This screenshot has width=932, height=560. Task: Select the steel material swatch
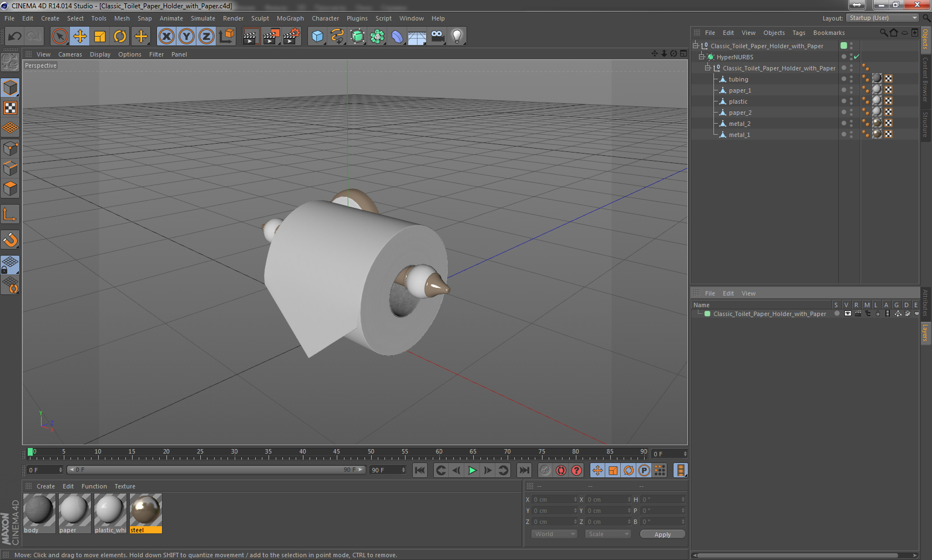[145, 513]
